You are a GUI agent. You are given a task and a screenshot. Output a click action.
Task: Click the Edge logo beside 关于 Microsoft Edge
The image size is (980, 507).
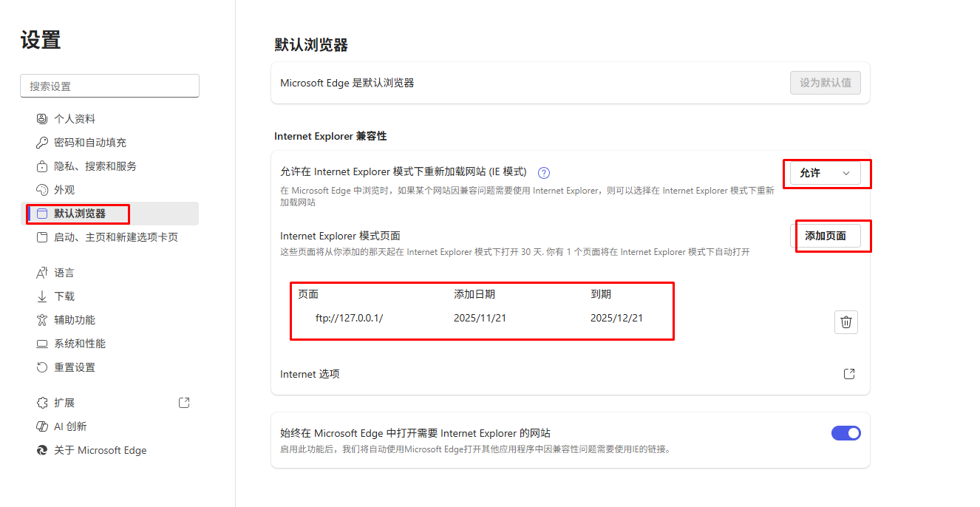pyautogui.click(x=42, y=450)
